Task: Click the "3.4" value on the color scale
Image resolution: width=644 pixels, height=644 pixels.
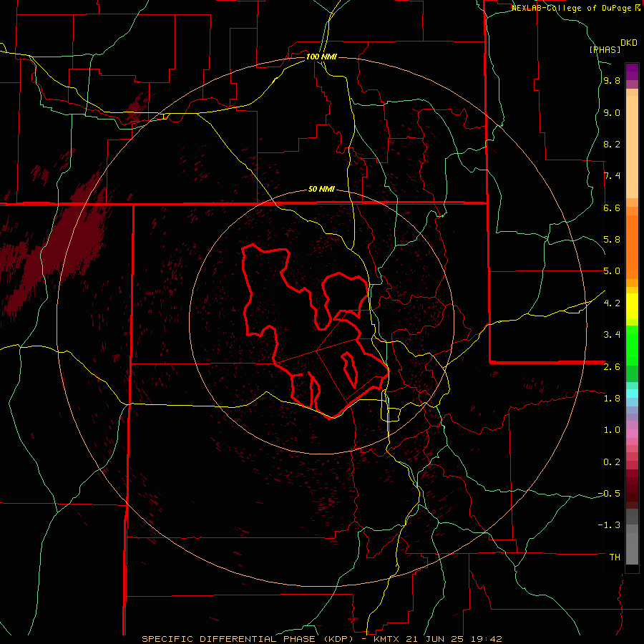Action: pos(612,335)
